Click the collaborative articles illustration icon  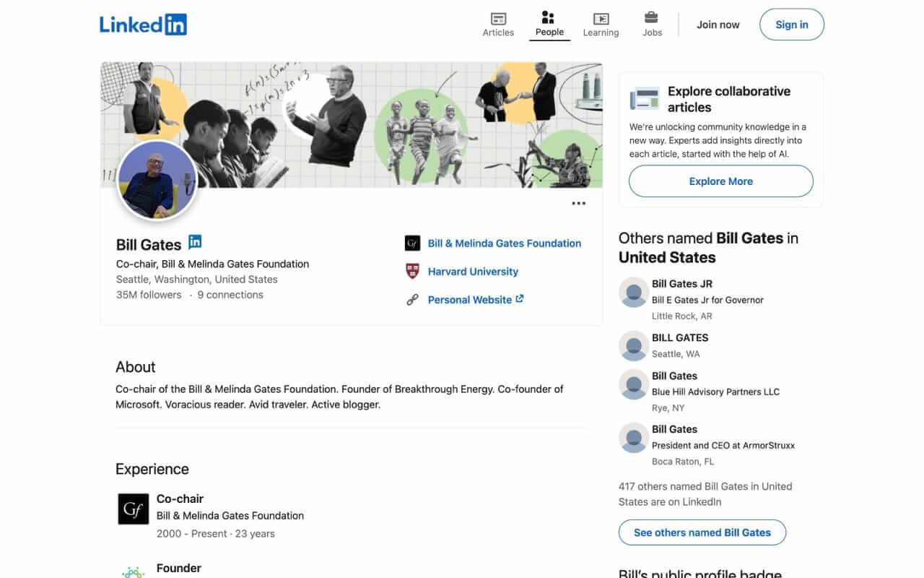pos(645,99)
